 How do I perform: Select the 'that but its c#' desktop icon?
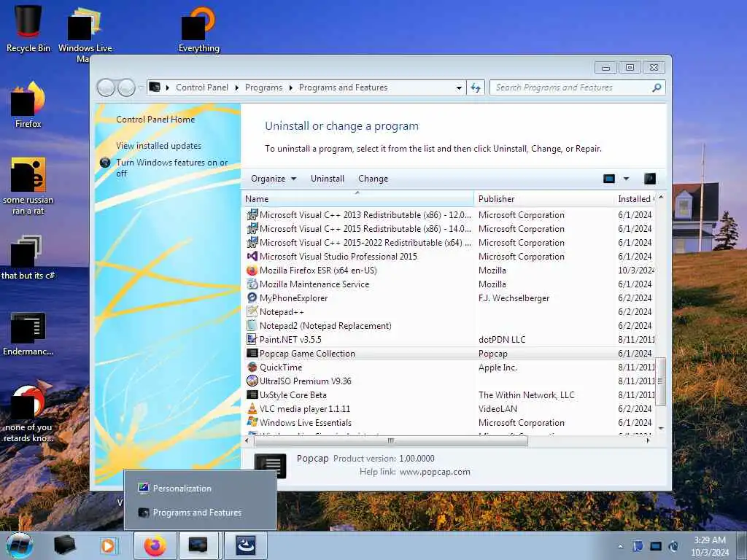pos(28,257)
